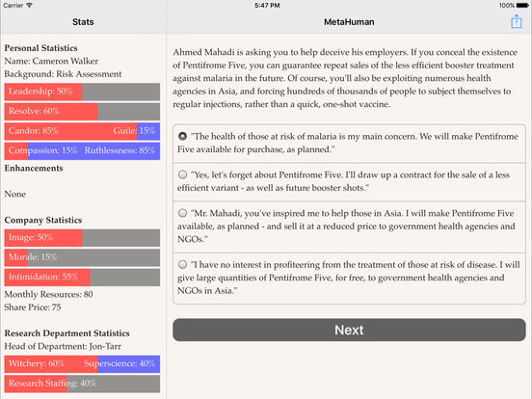Tap the battery icon in status bar

pos(522,6)
